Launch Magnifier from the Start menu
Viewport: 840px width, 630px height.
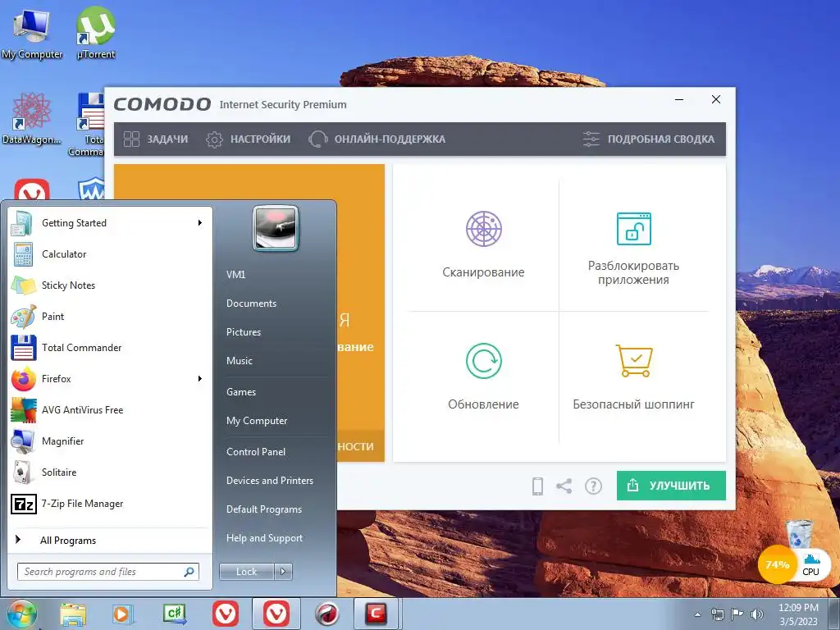click(109, 441)
